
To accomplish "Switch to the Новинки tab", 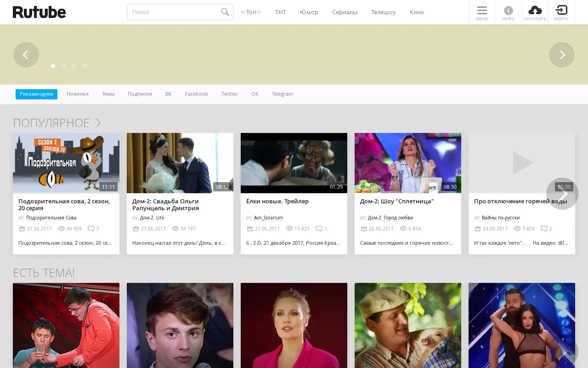I will click(x=78, y=94).
